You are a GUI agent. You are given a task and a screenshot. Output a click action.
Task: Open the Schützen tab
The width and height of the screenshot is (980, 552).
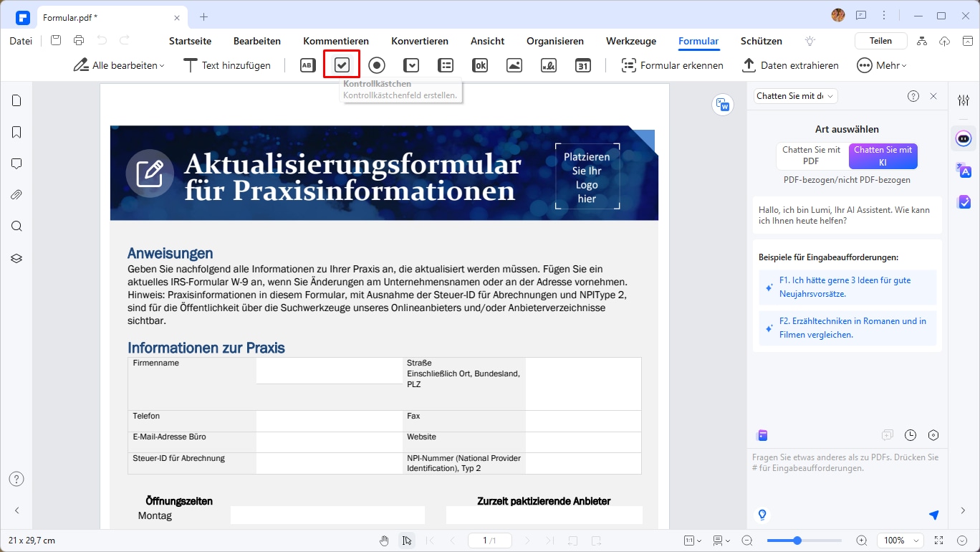pyautogui.click(x=762, y=41)
